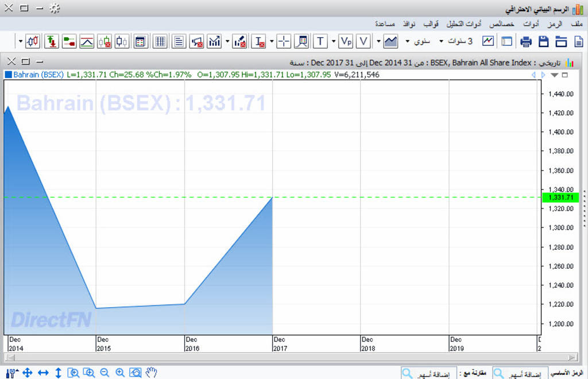Click the horizontal stretch double-arrow icon
Screen dimensions: 588x379
tap(43, 373)
